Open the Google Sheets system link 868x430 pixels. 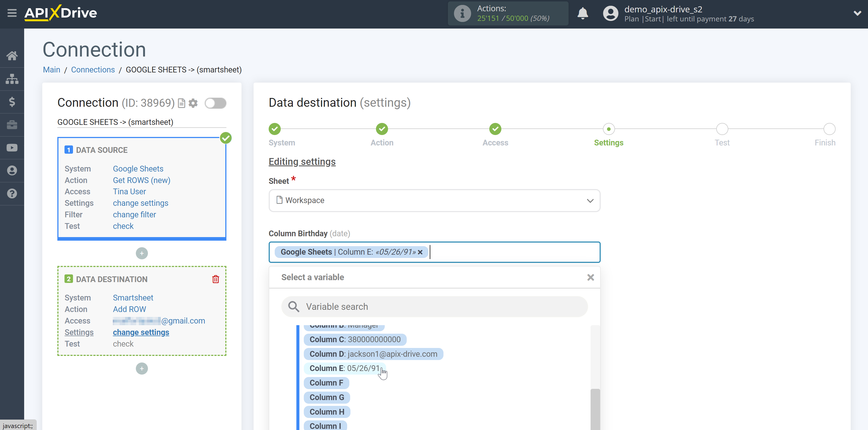point(138,169)
